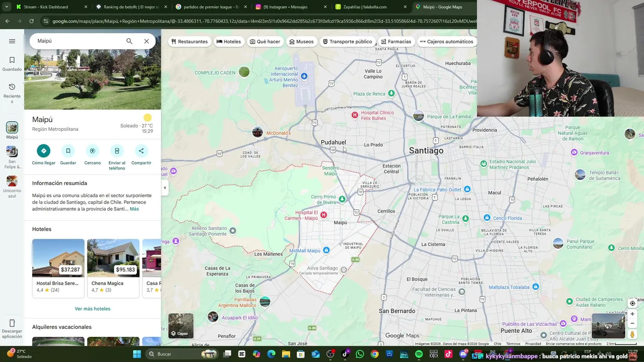The image size is (644, 362).
Task: Click the Guardar bookmark icon
Action: point(68,151)
